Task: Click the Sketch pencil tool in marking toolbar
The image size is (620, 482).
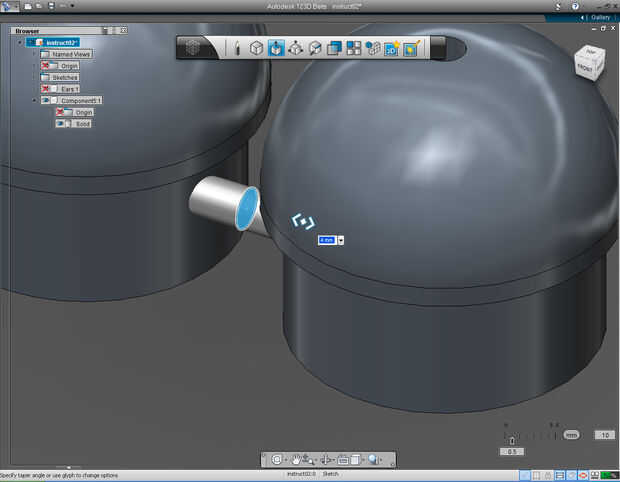Action: point(237,48)
